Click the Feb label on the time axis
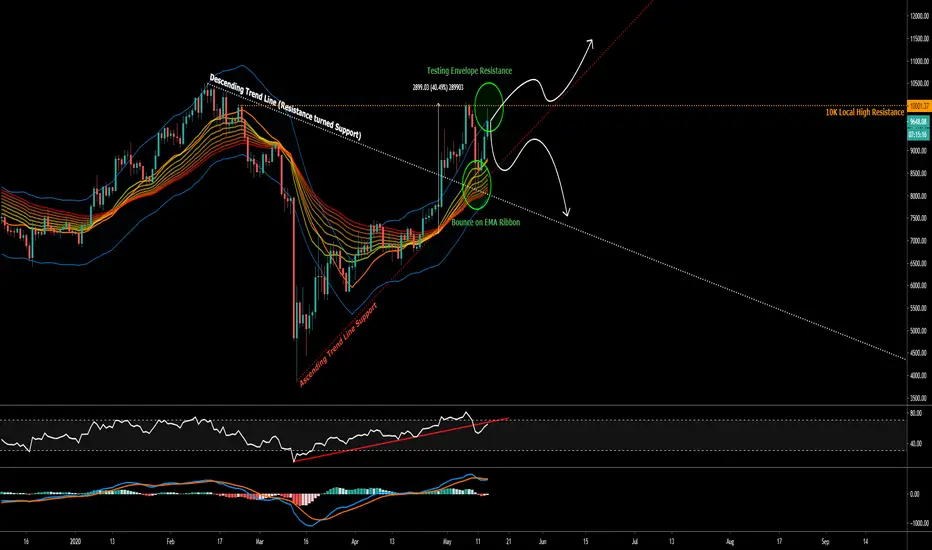 click(x=171, y=542)
